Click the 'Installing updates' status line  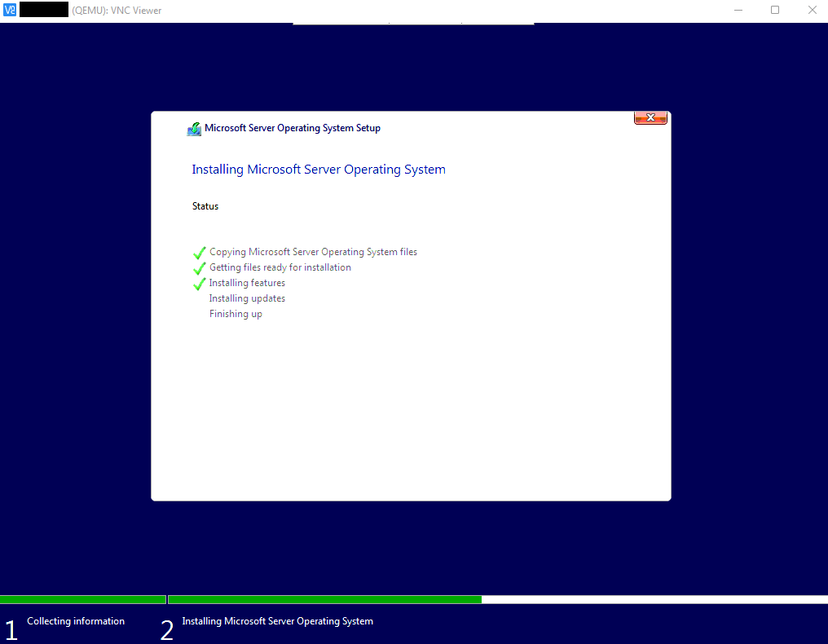[247, 298]
